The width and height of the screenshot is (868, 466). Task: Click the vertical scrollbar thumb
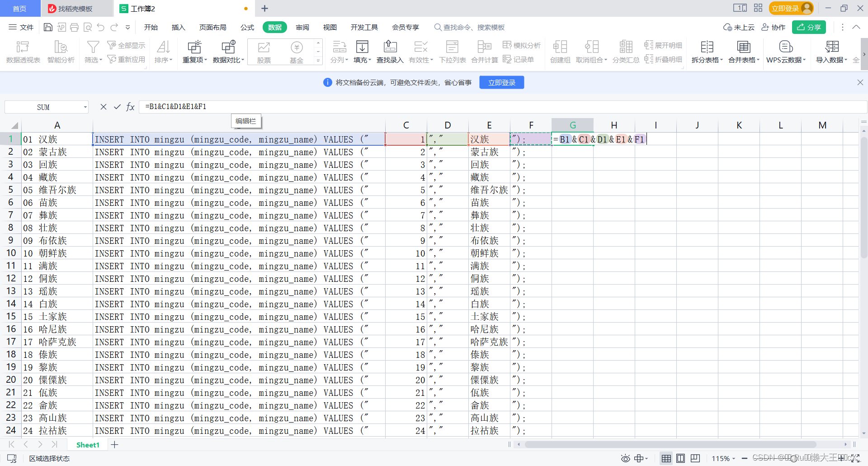click(x=863, y=197)
